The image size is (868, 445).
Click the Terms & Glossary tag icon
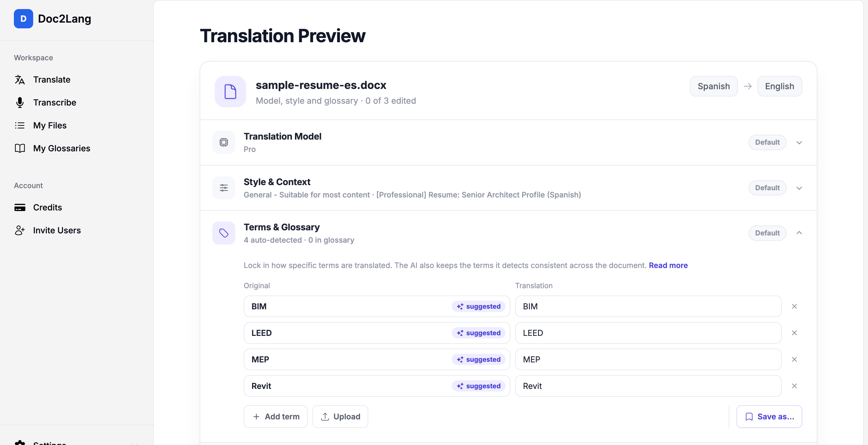tap(224, 233)
